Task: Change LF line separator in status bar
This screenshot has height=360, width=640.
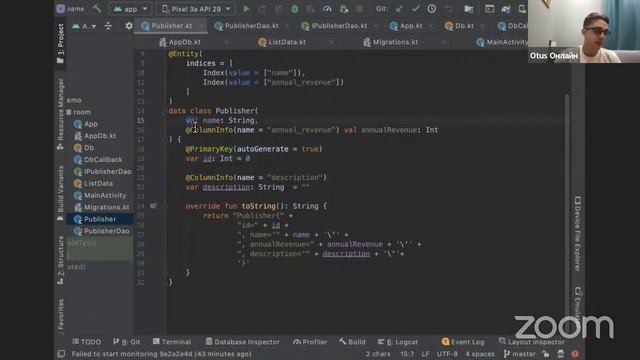Action: (x=425, y=354)
